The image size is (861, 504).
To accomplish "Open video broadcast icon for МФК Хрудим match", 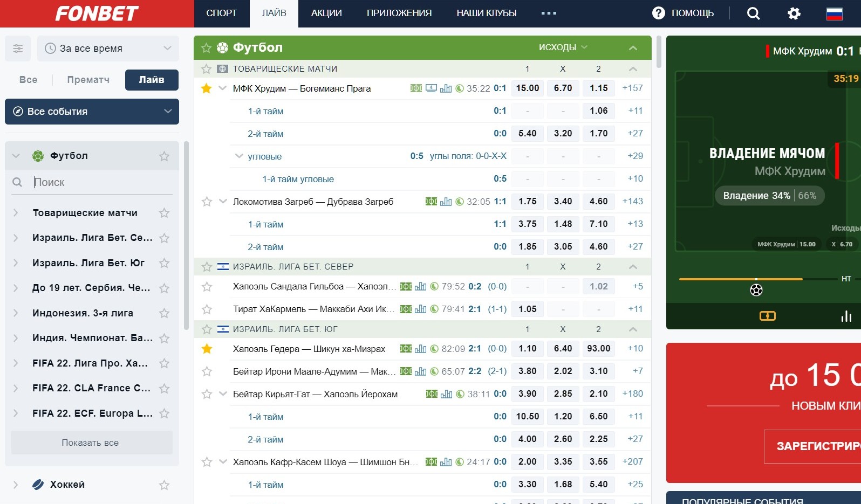I will (431, 88).
